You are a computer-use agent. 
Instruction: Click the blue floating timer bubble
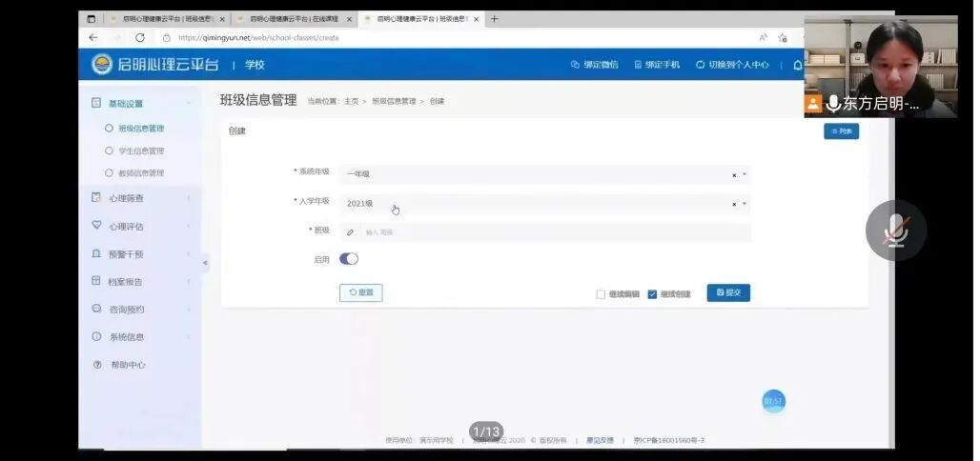tap(773, 401)
